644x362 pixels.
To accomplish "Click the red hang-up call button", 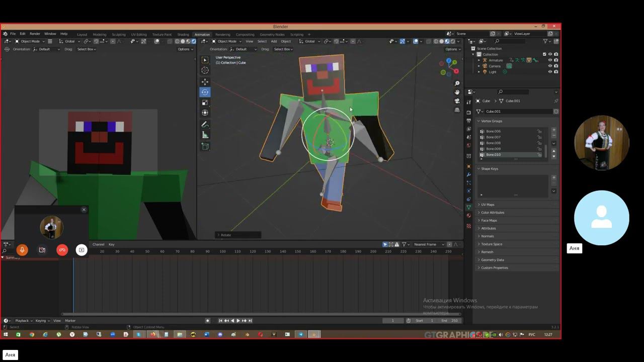I will (x=62, y=250).
